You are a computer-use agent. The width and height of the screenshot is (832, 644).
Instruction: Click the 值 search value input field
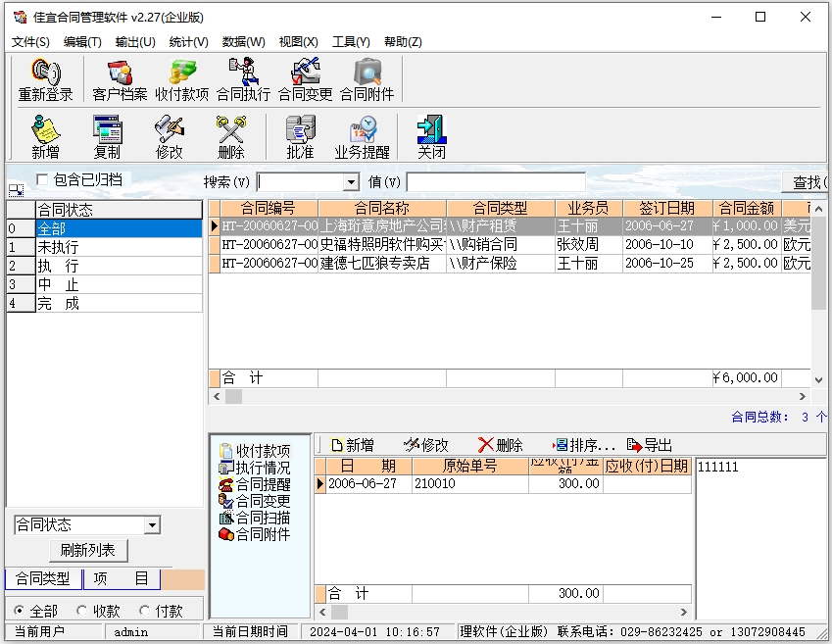point(495,182)
